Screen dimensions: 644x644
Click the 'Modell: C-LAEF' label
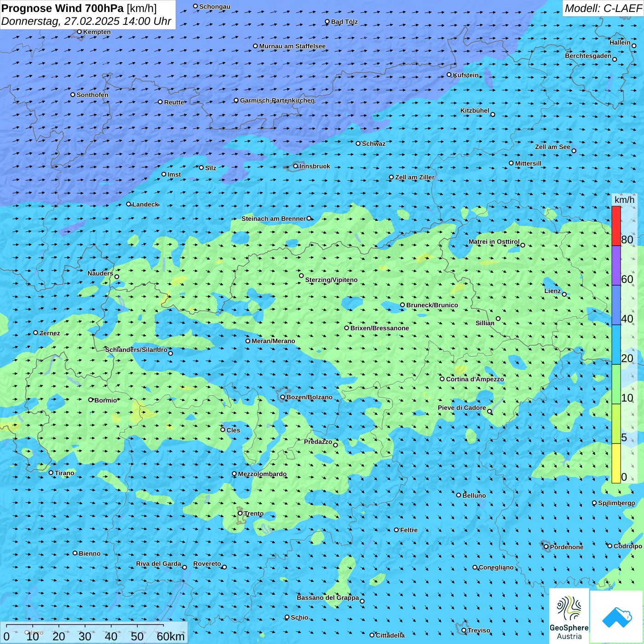click(x=603, y=8)
